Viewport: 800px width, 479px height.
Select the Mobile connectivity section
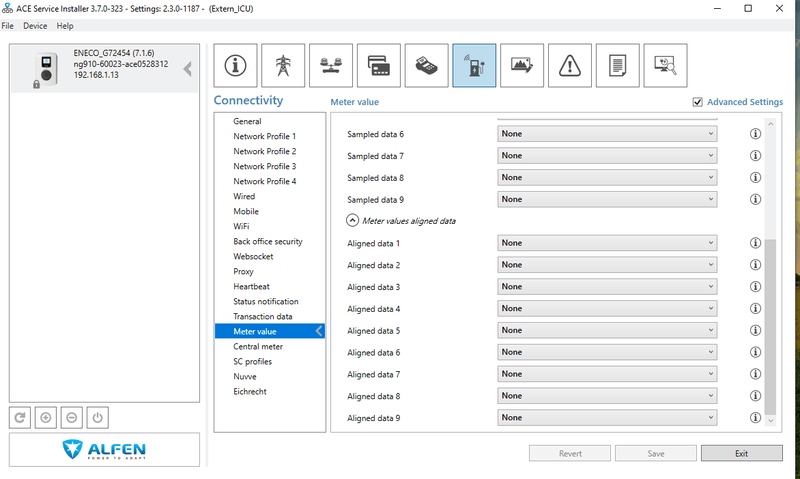pyautogui.click(x=246, y=211)
